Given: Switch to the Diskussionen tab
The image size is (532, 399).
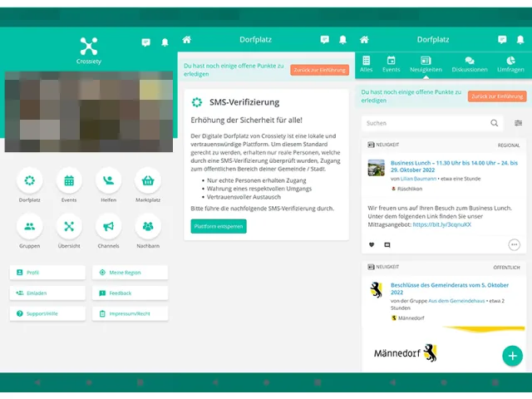Looking at the screenshot, I should pyautogui.click(x=470, y=64).
